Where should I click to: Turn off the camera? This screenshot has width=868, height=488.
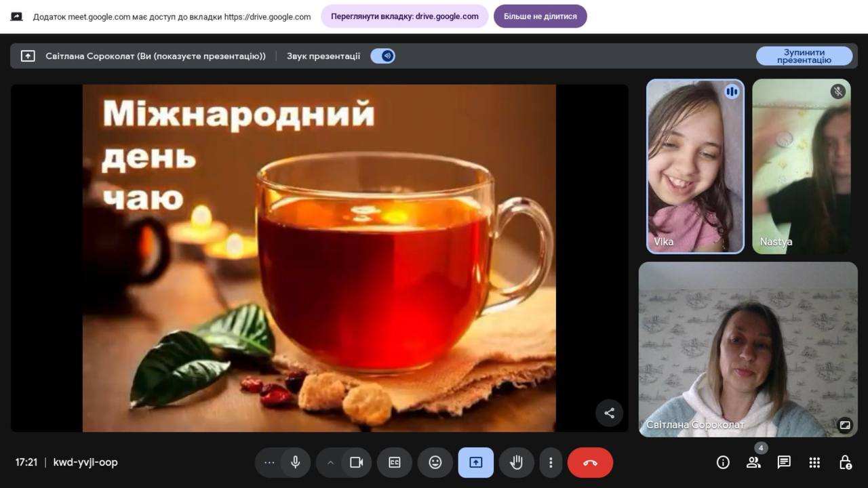coord(357,462)
